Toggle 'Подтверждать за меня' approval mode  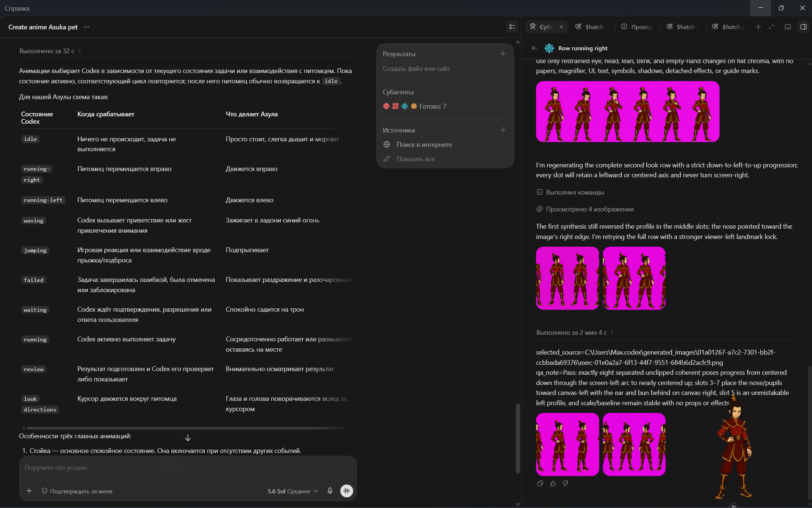coord(77,491)
